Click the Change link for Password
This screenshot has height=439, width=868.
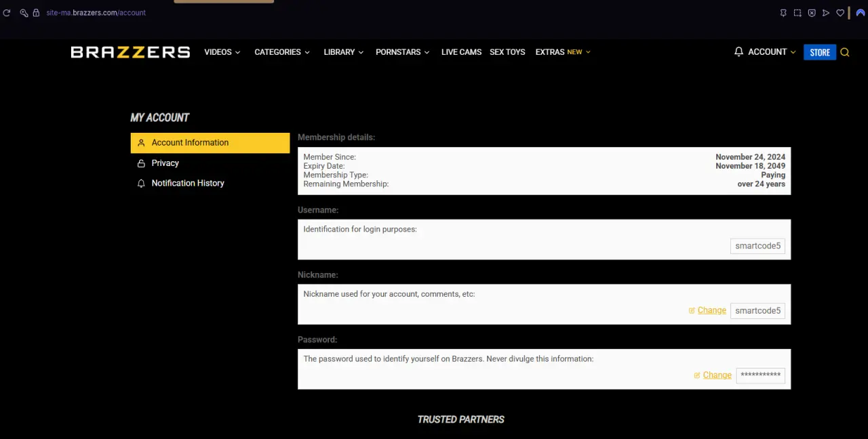tap(717, 375)
